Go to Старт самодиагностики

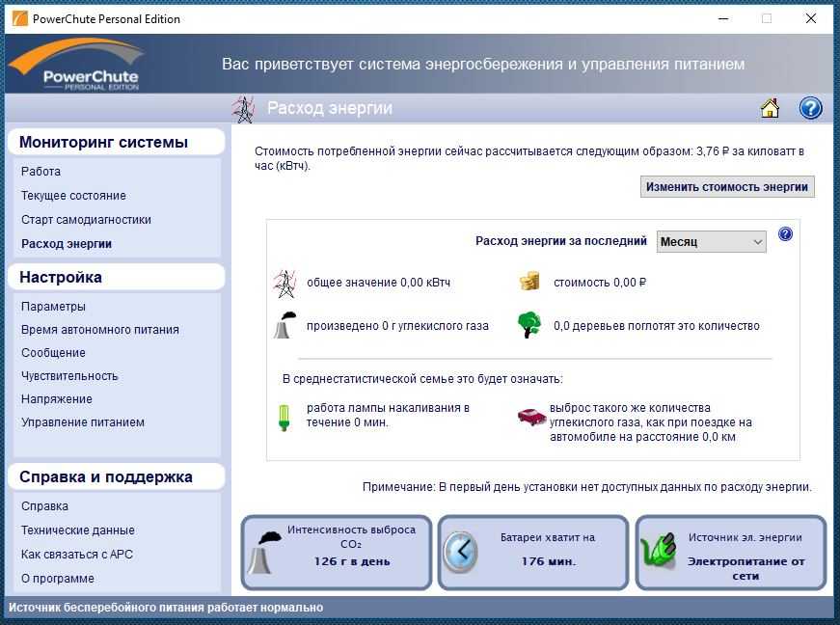86,220
